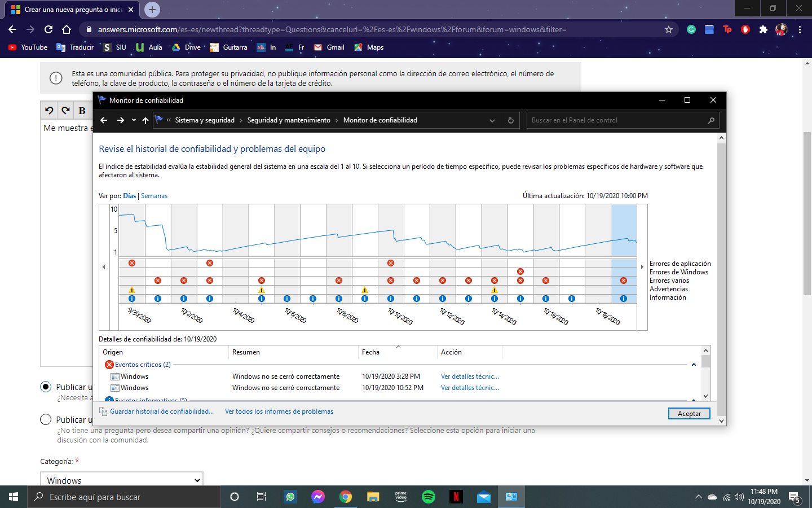Click the Forward arrow in Reliability Monitor
Image resolution: width=812 pixels, height=508 pixels.
click(x=120, y=120)
